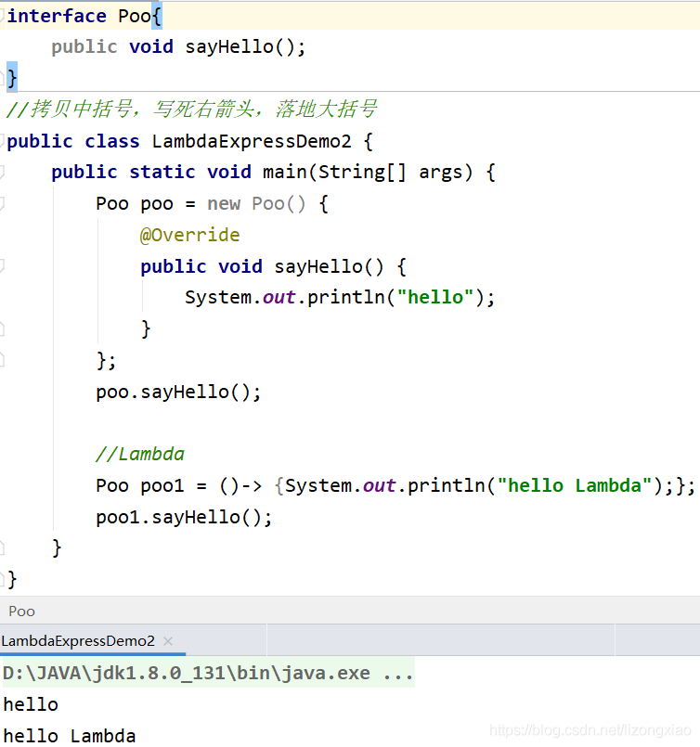Click the interface keyword on first line

57,16
